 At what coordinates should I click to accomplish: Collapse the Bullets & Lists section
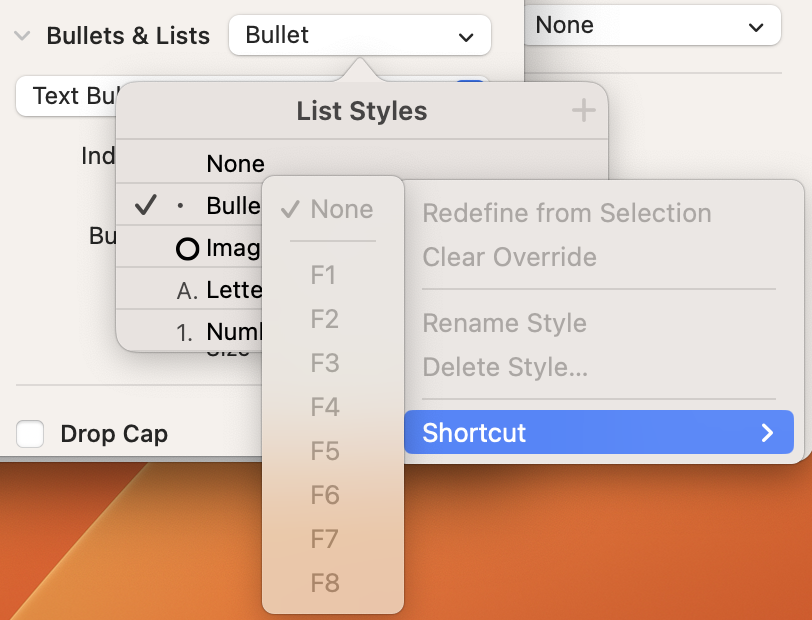[x=21, y=35]
